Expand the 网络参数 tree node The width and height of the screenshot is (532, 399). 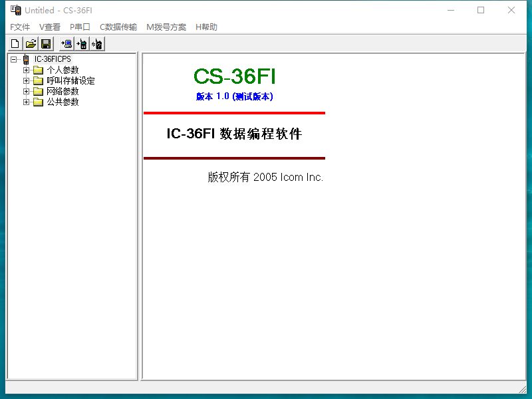[x=27, y=92]
